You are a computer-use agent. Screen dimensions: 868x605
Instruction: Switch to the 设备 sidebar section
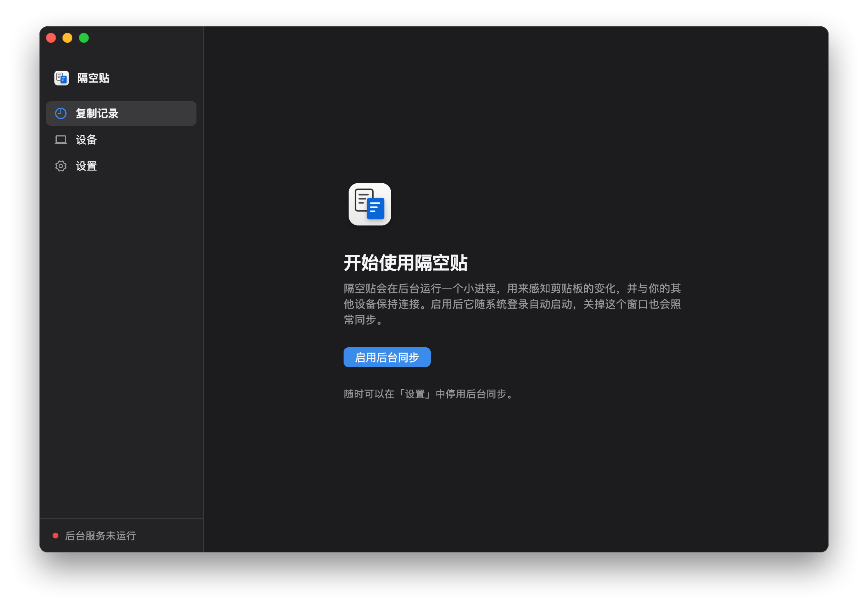(x=121, y=140)
